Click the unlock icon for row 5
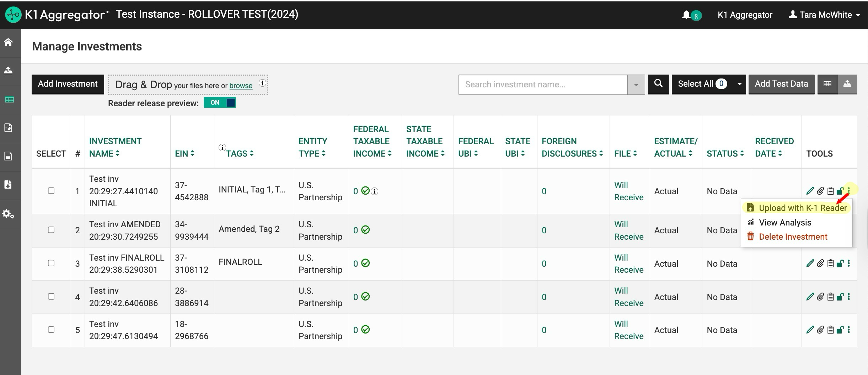The image size is (868, 375). point(840,330)
